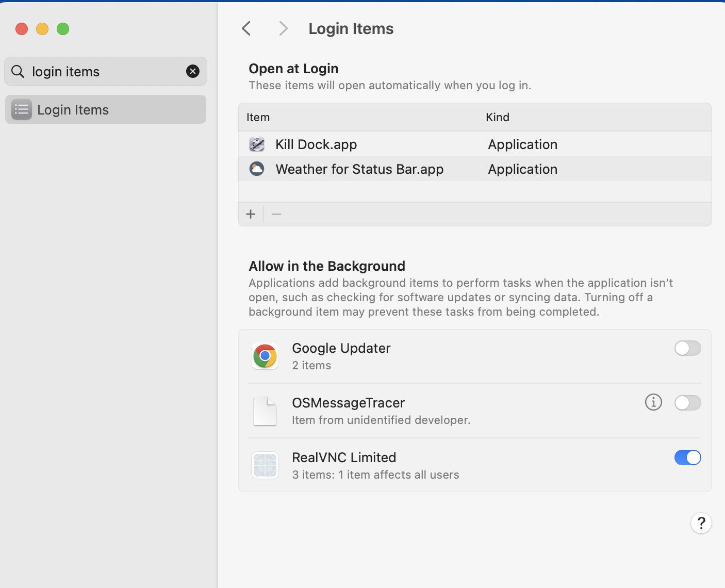Click the Weather for Status Bar icon
725x588 pixels.
pos(257,169)
